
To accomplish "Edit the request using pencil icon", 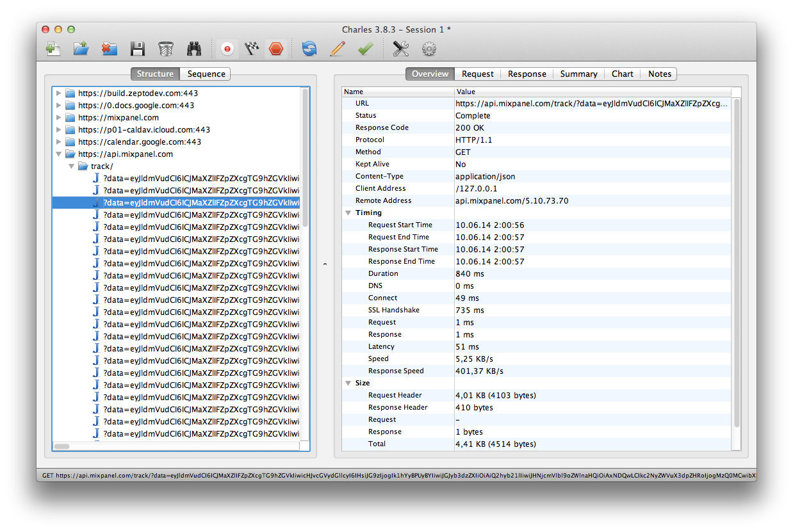I will pyautogui.click(x=338, y=49).
